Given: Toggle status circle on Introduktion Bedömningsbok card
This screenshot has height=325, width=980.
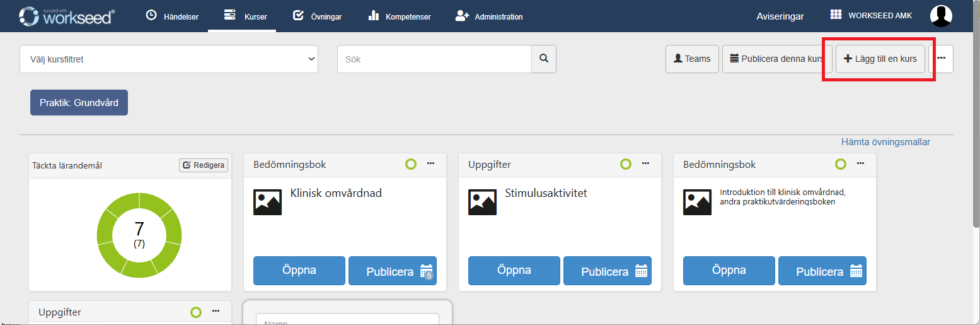Looking at the screenshot, I should [x=840, y=164].
